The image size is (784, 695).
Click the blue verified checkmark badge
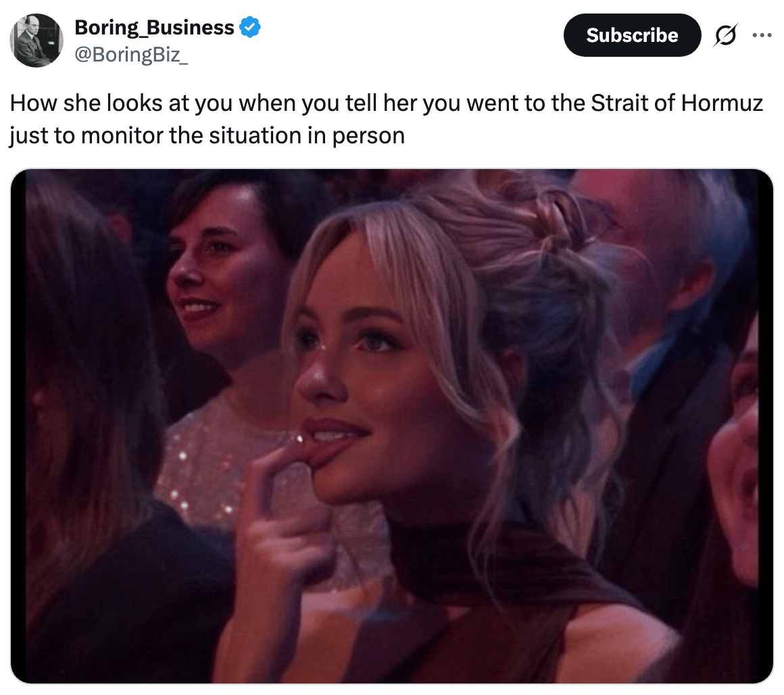[250, 27]
